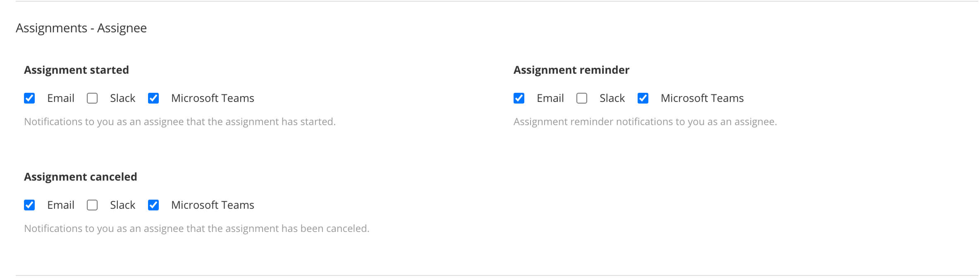Uncheck Email for Assignment reminder
Image resolution: width=980 pixels, height=280 pixels.
pos(519,98)
